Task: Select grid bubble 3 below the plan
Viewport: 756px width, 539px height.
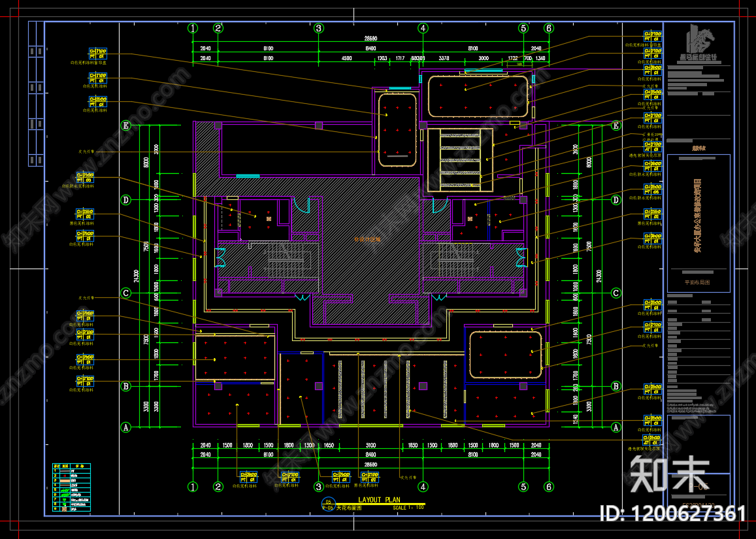Action: pos(318,487)
